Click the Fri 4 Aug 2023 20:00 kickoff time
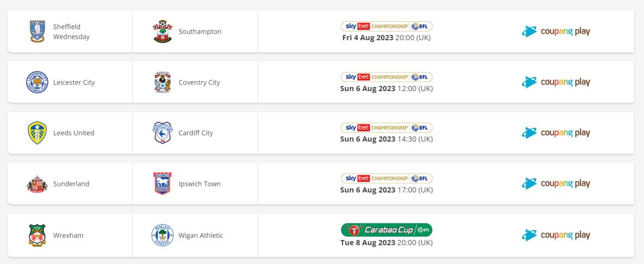 pos(386,38)
